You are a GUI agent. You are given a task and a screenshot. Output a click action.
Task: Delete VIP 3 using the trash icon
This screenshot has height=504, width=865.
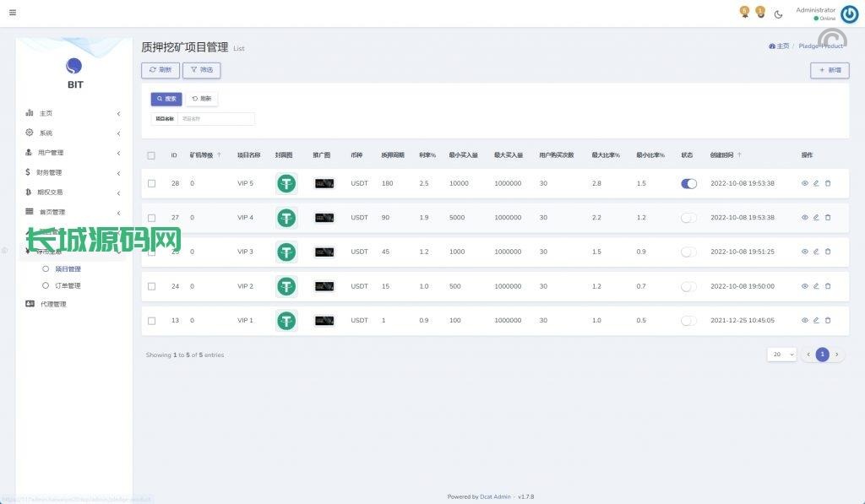point(828,252)
